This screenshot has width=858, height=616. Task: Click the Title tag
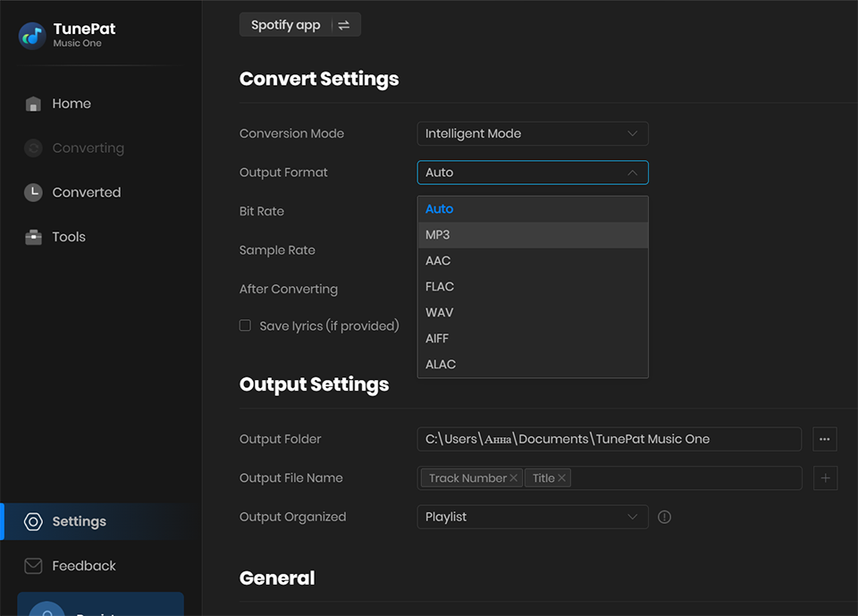click(548, 478)
